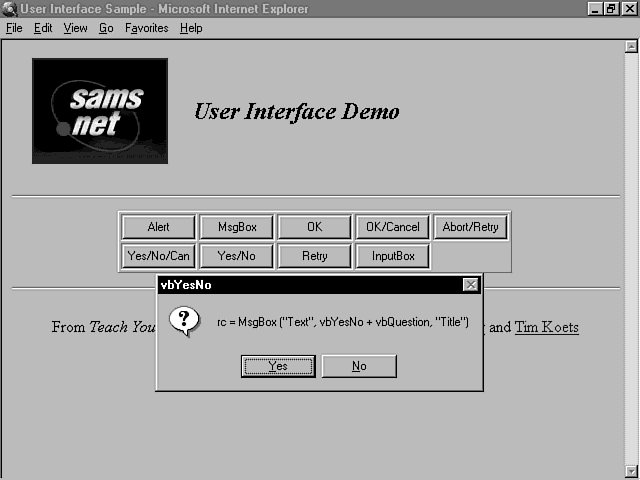
Task: Click the OK/Cancel demo button
Action: pyautogui.click(x=393, y=227)
